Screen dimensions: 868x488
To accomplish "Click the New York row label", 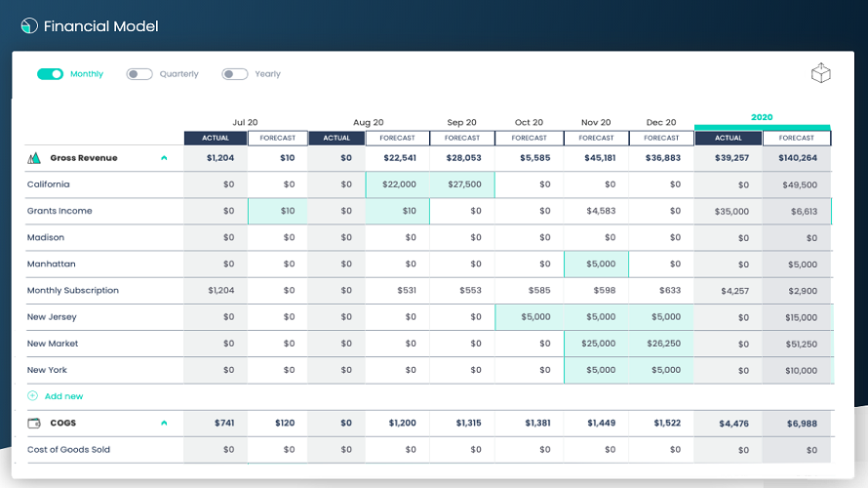I will (x=47, y=370).
